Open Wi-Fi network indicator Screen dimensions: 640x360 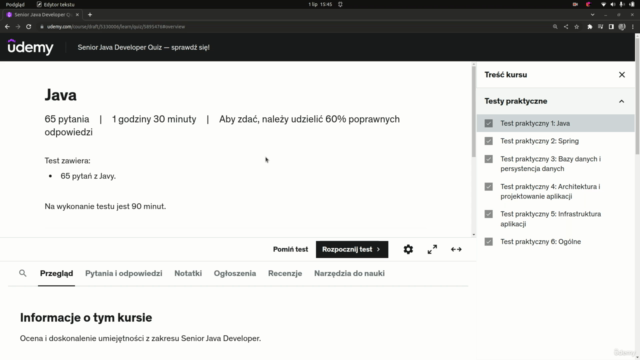pos(603,4)
